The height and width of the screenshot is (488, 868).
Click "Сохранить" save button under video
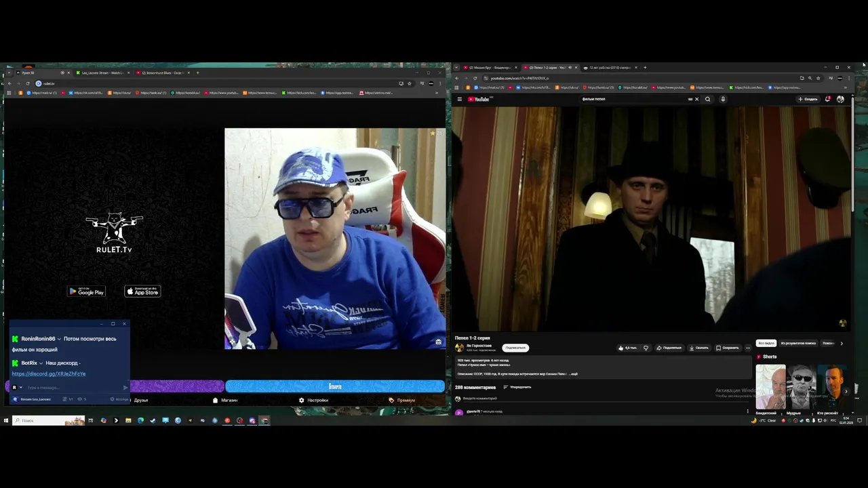click(727, 348)
